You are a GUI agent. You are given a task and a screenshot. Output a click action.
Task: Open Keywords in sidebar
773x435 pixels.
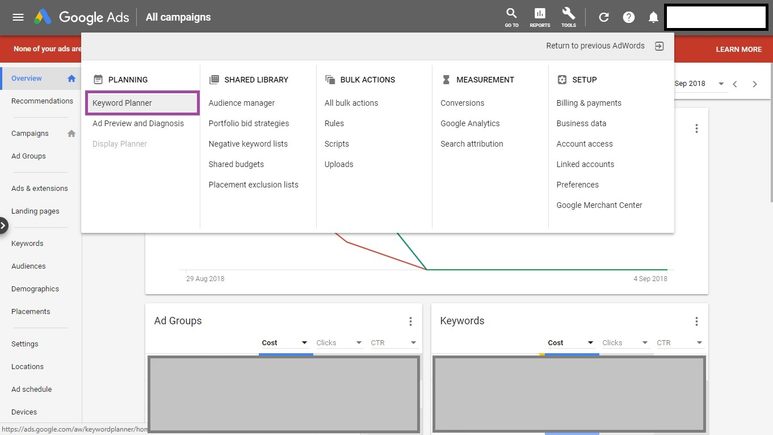tap(27, 244)
